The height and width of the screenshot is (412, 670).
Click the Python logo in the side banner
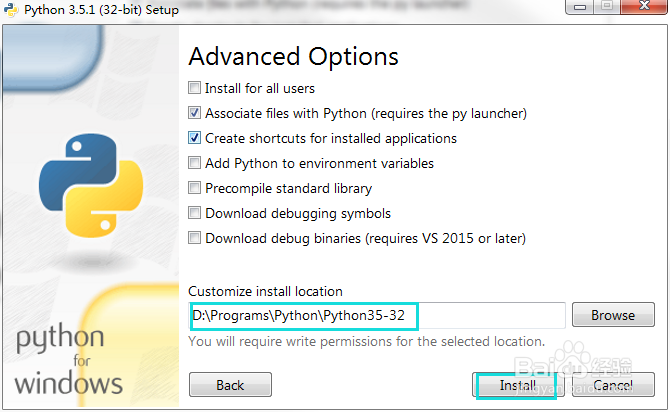pyautogui.click(x=91, y=185)
